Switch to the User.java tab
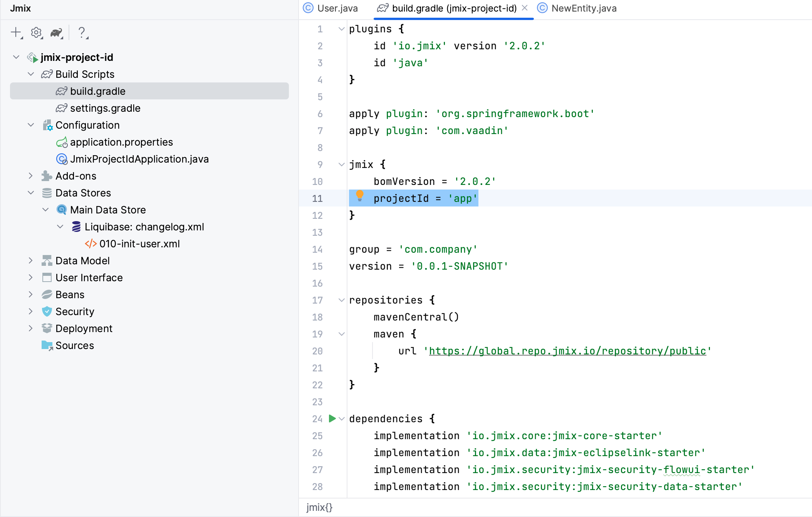Viewport: 812px width, 517px height. point(331,8)
